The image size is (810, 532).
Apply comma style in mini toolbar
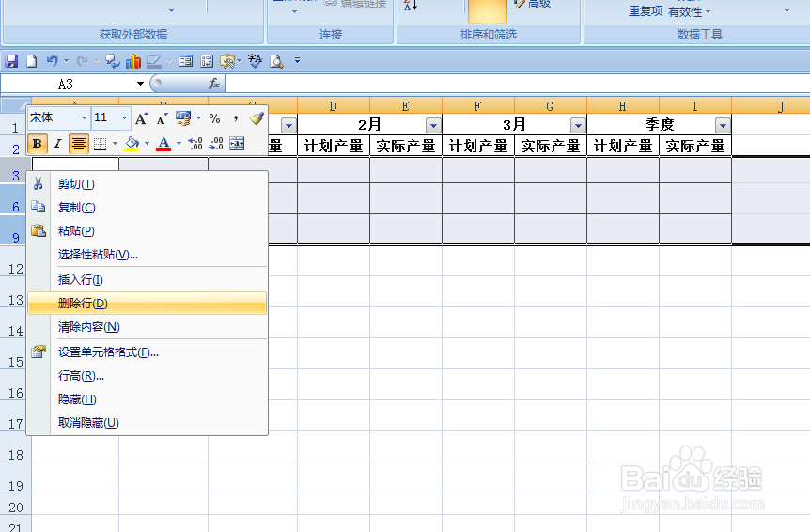(236, 118)
